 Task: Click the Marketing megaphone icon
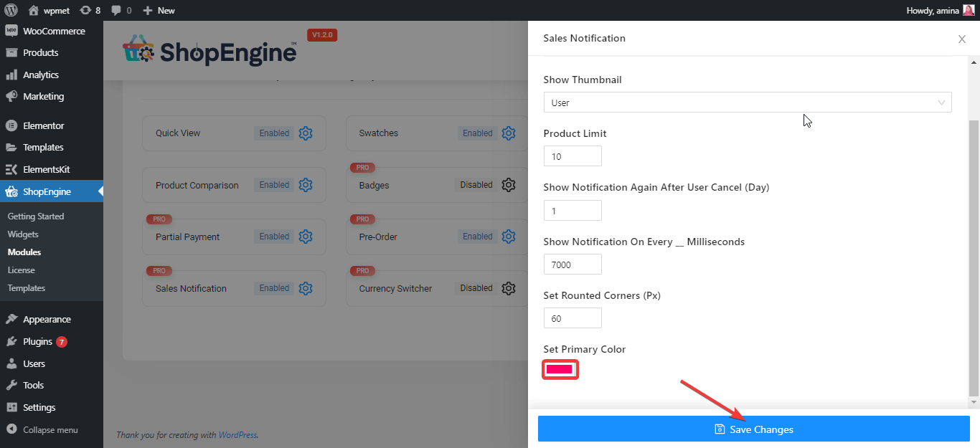tap(11, 96)
